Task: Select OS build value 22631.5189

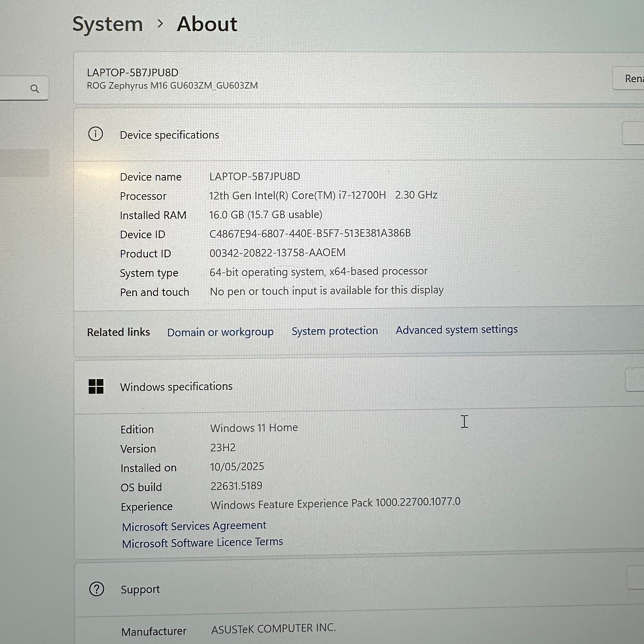Action: point(236,486)
